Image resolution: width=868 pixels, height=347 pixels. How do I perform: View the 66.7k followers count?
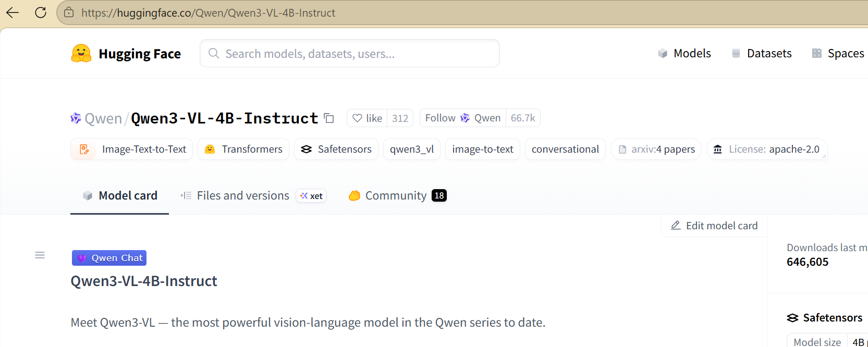523,118
